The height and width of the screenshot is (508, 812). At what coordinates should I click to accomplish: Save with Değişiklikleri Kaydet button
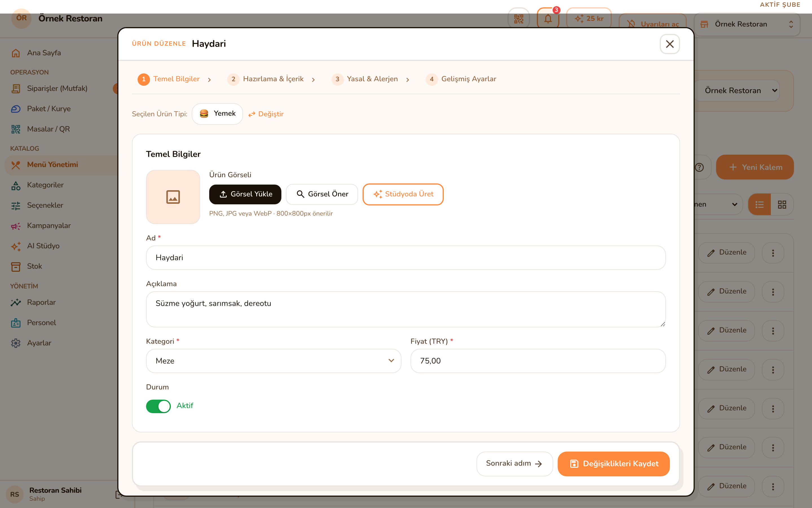click(x=613, y=464)
